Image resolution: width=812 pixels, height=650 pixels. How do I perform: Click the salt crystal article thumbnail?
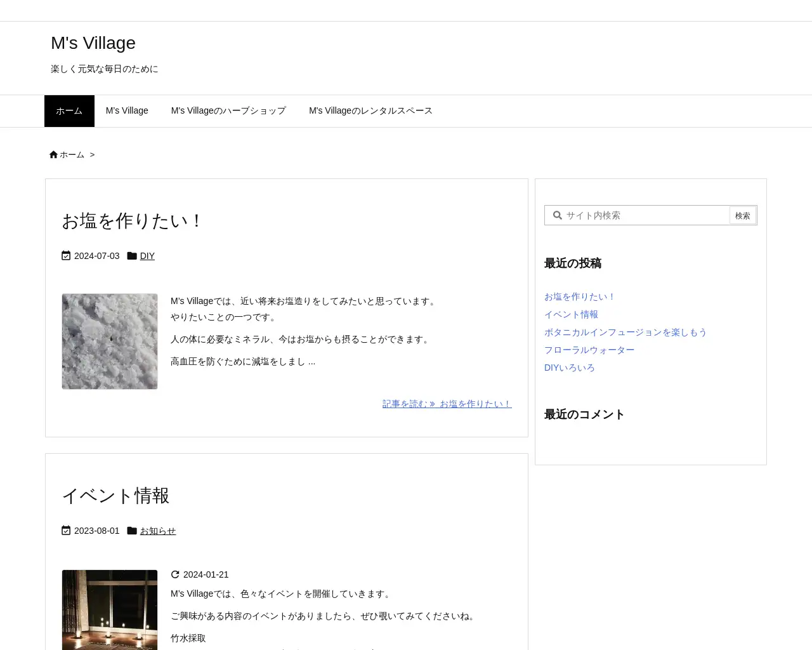point(109,341)
